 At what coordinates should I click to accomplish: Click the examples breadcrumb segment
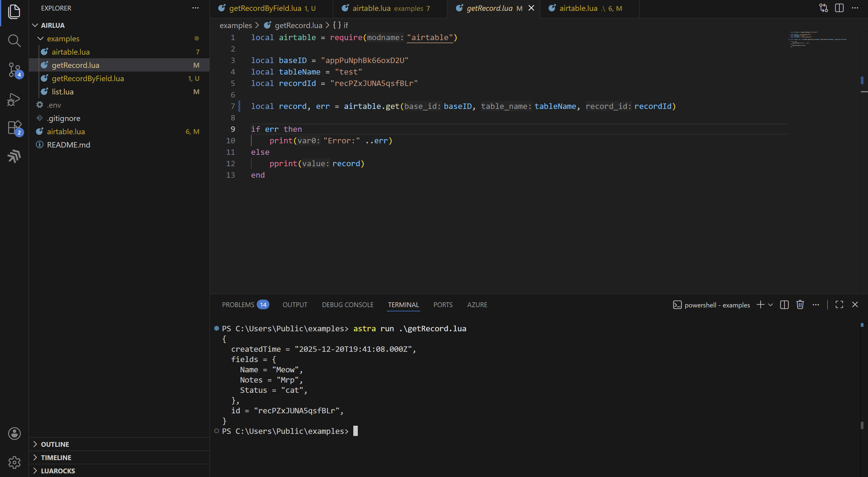pyautogui.click(x=235, y=25)
